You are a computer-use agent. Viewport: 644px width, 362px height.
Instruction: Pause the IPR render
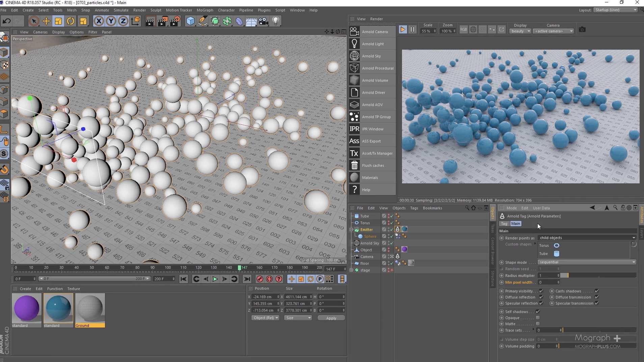[x=412, y=30]
